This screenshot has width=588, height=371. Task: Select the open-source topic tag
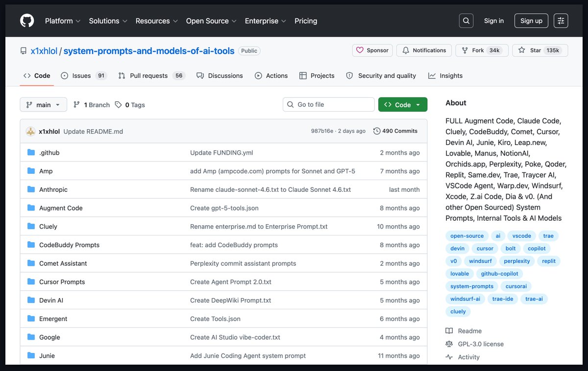[467, 236]
